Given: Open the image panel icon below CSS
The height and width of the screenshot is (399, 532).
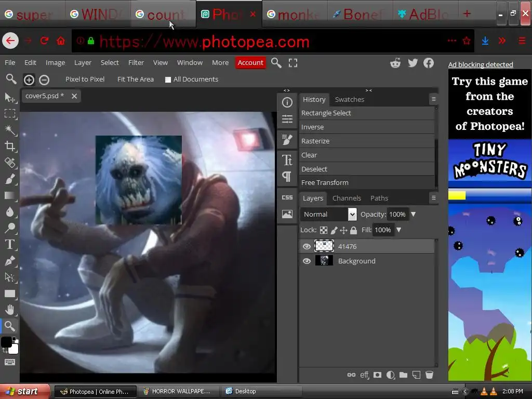Looking at the screenshot, I should tap(287, 214).
